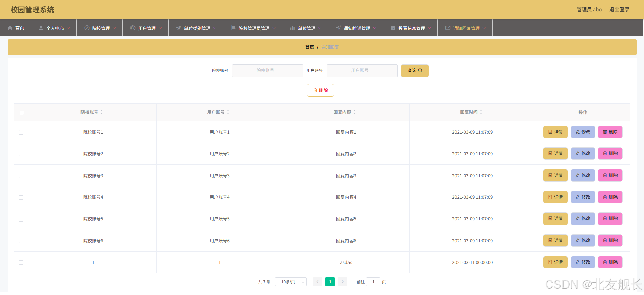The image size is (644, 295).
Task: Click the 前往 page number input
Action: (x=373, y=282)
